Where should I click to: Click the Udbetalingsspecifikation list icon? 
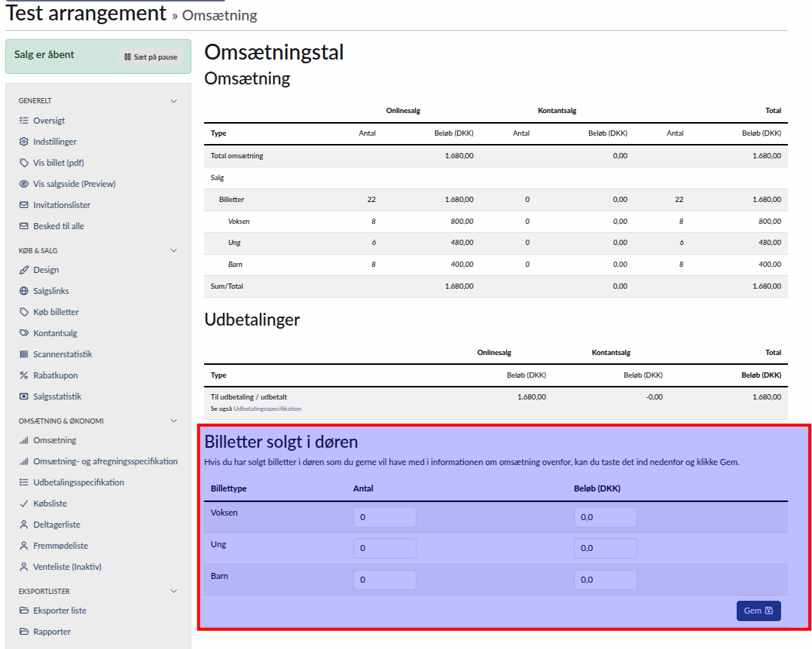24,482
